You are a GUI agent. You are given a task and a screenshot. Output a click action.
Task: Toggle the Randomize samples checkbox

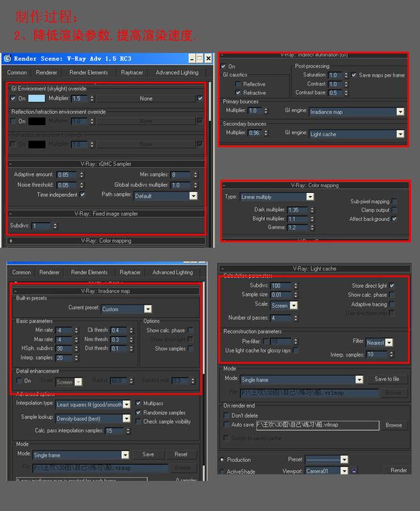(x=138, y=412)
